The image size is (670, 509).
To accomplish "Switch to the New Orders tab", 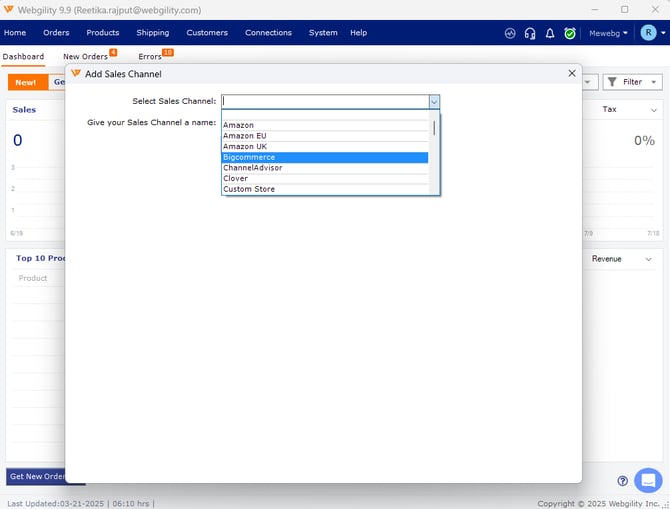I will tap(86, 57).
